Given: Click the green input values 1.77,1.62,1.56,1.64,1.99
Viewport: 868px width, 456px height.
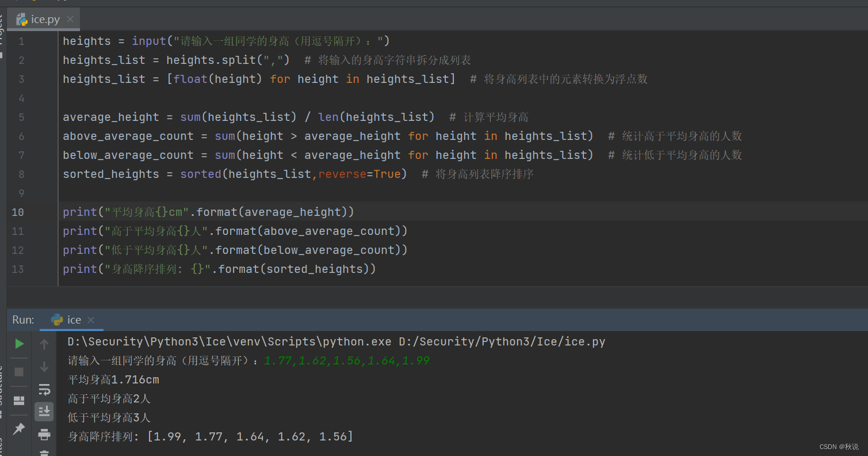Looking at the screenshot, I should (x=347, y=361).
